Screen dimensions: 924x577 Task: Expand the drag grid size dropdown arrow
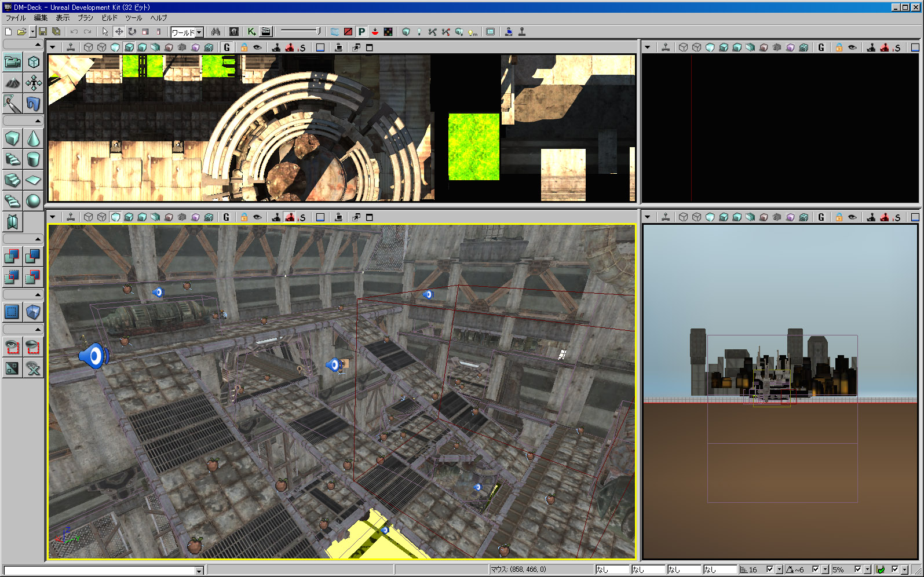click(779, 569)
